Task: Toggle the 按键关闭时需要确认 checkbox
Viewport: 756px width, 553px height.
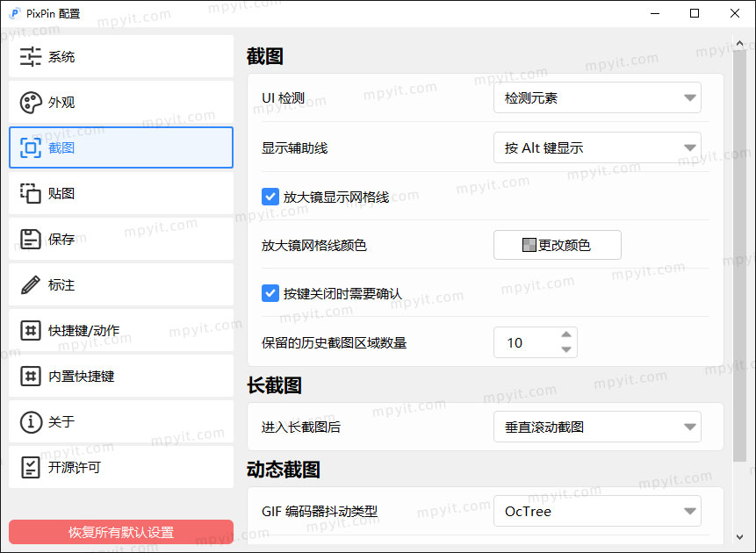Action: click(x=270, y=293)
